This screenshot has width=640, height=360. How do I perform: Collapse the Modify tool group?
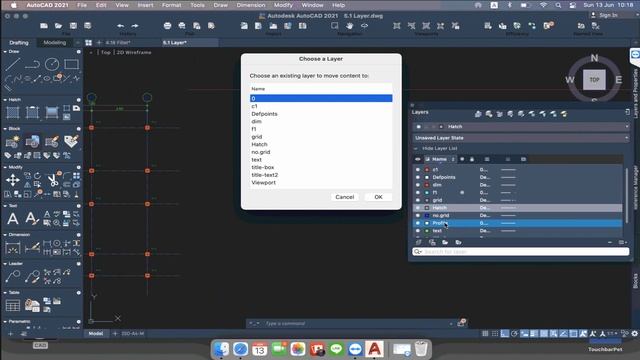click(x=5, y=167)
